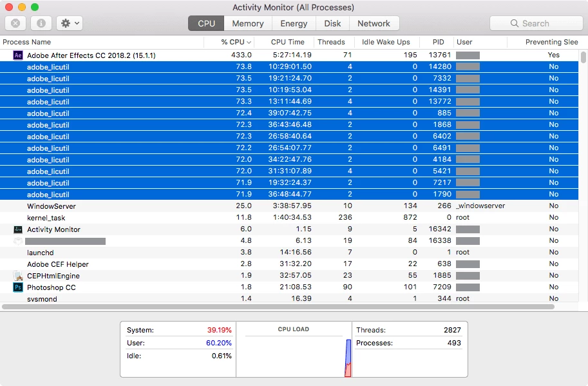Switch to the Network tab

tap(374, 23)
